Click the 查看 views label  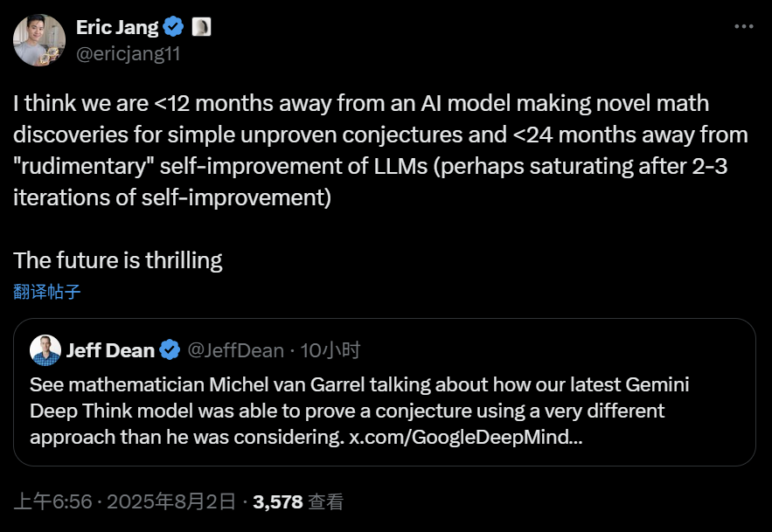click(x=326, y=501)
